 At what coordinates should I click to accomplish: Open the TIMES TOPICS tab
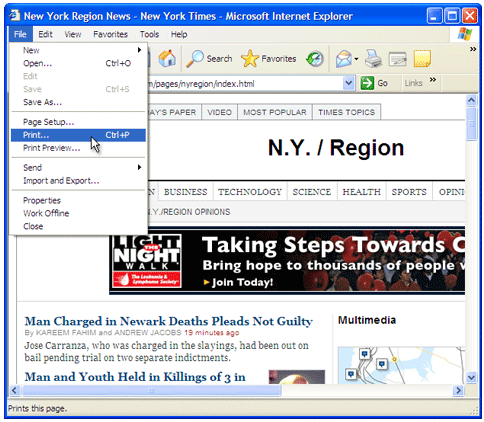coord(346,112)
